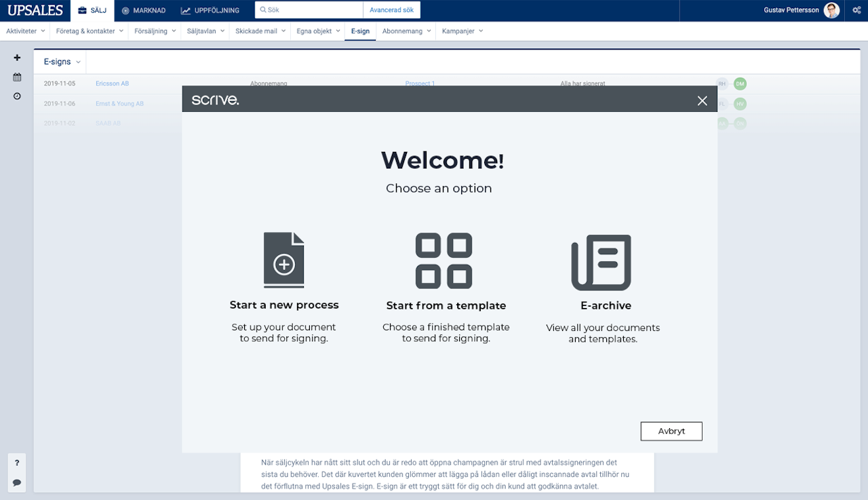Open the E-signs list dropdown
The height and width of the screenshot is (500, 868).
pos(62,62)
